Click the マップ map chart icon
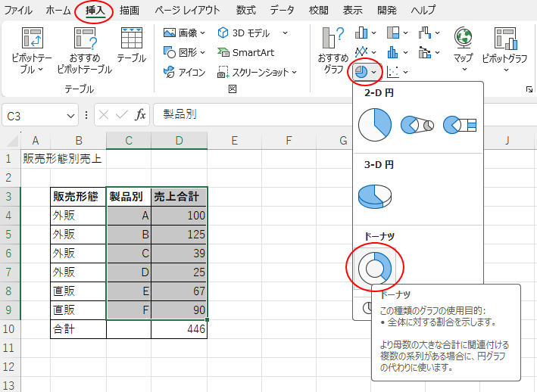 click(463, 47)
